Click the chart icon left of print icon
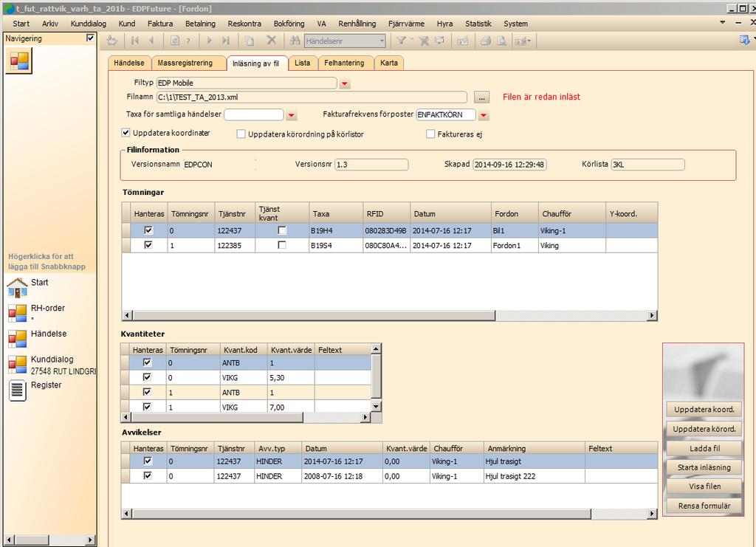 (462, 41)
